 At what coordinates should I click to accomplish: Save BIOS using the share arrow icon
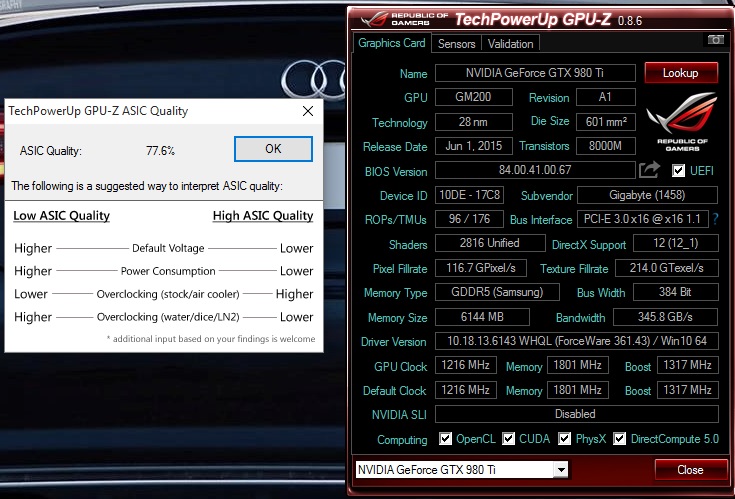(x=649, y=170)
